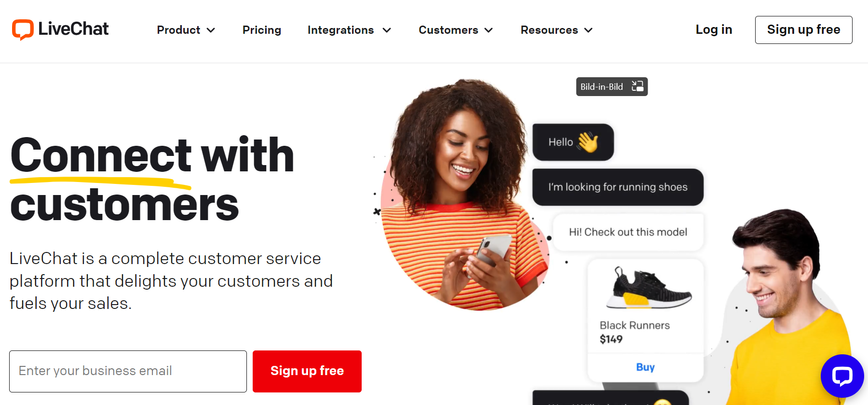Click the Bild-in-Bild overlay button

611,86
